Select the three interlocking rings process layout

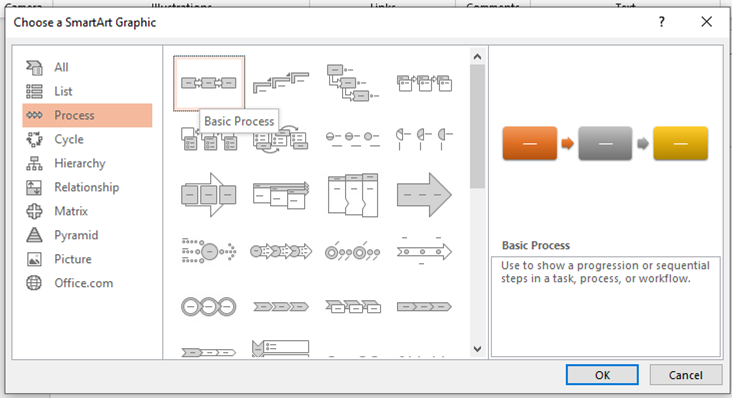pyautogui.click(x=209, y=307)
